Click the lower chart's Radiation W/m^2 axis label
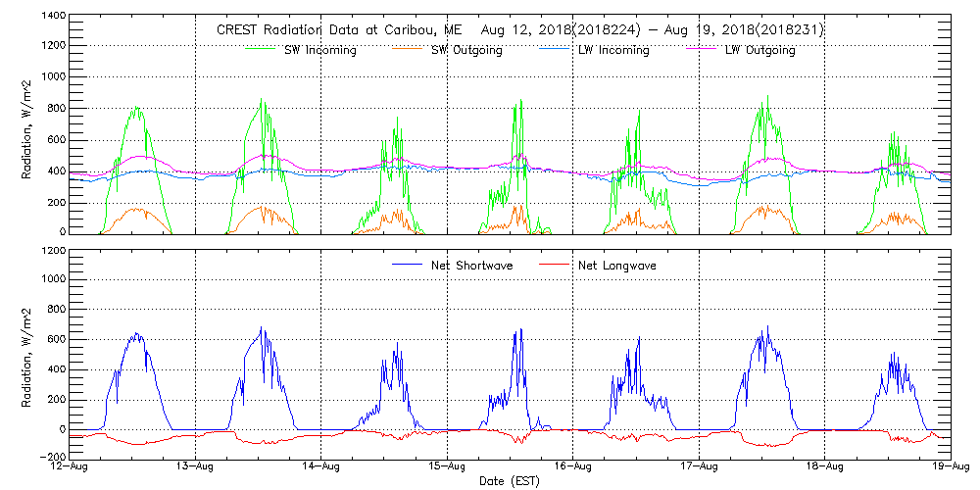This screenshot has height=490, width=980. pos(27,354)
